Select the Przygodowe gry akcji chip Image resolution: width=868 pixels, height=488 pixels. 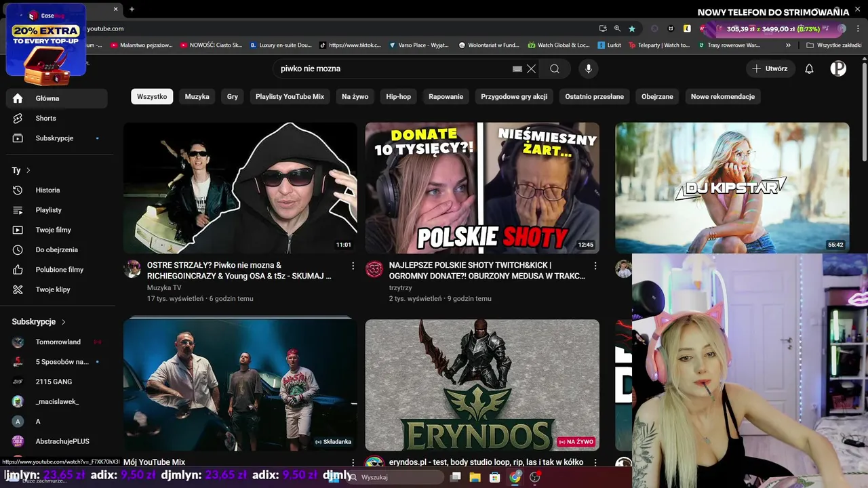514,96
